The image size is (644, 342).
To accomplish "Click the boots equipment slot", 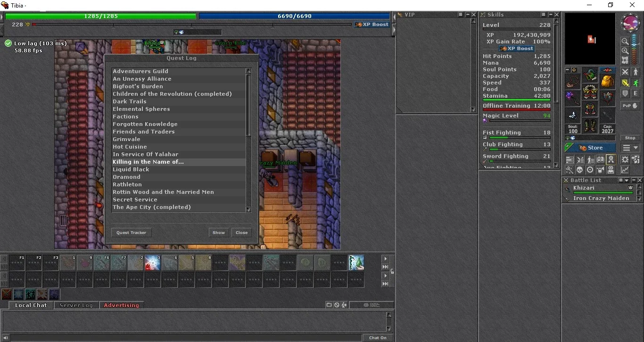I will [x=590, y=125].
